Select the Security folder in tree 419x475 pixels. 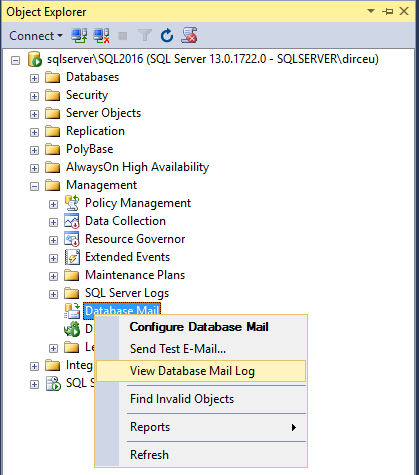pos(87,95)
